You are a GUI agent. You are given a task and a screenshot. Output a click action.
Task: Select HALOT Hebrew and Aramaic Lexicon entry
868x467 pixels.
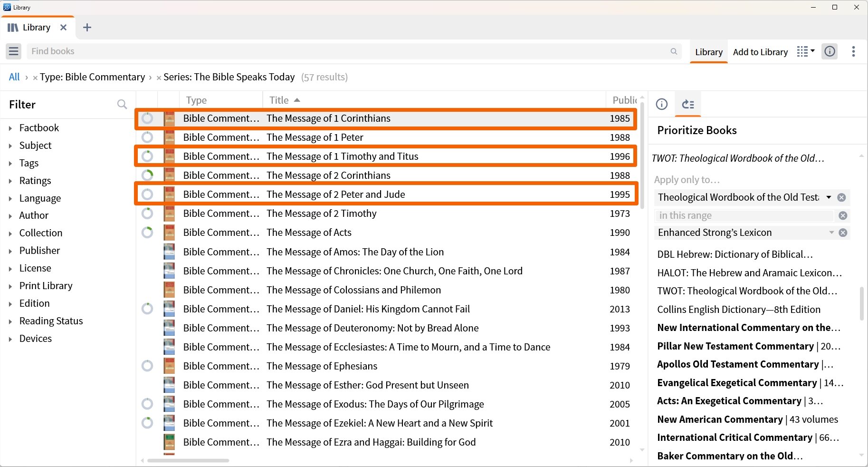pos(749,273)
